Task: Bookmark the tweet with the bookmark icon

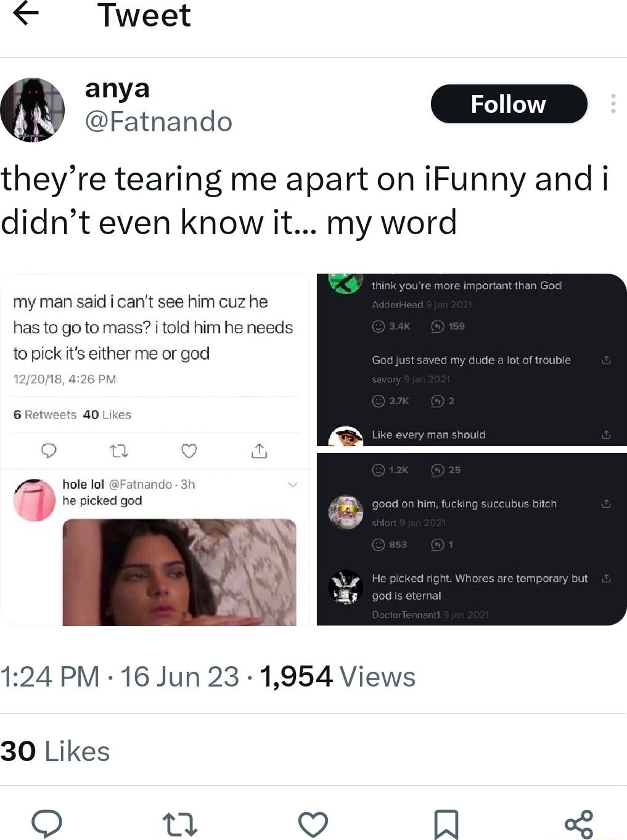Action: (x=446, y=823)
